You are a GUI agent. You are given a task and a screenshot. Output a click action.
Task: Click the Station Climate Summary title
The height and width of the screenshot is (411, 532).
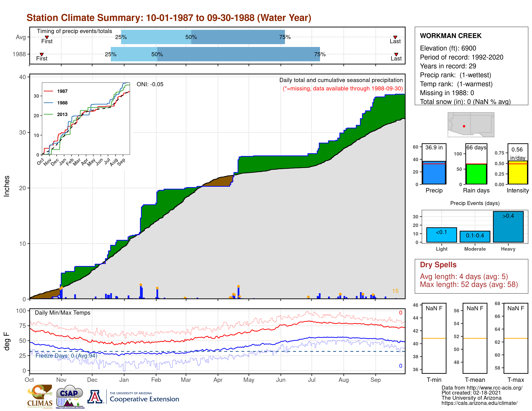tap(169, 18)
